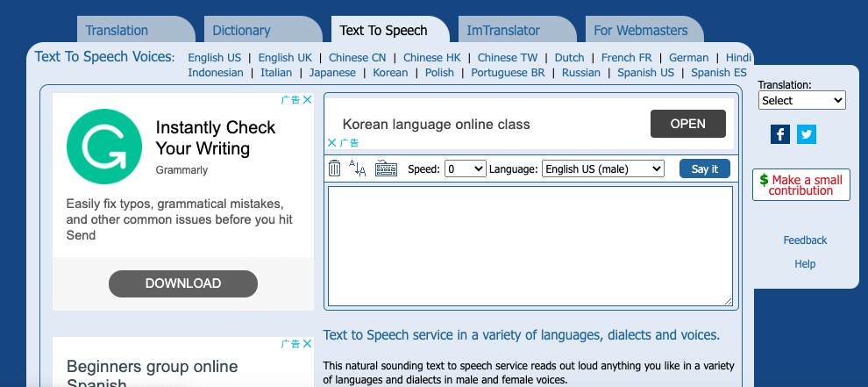Image resolution: width=868 pixels, height=387 pixels.
Task: Open the Help link
Action: pyautogui.click(x=805, y=264)
